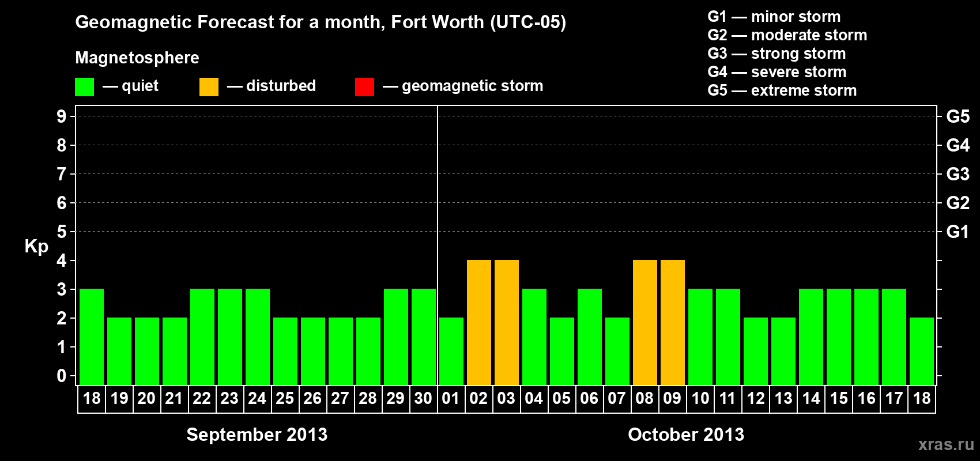Select the green bar for September 29
The width and height of the screenshot is (980, 461).
coord(396,337)
